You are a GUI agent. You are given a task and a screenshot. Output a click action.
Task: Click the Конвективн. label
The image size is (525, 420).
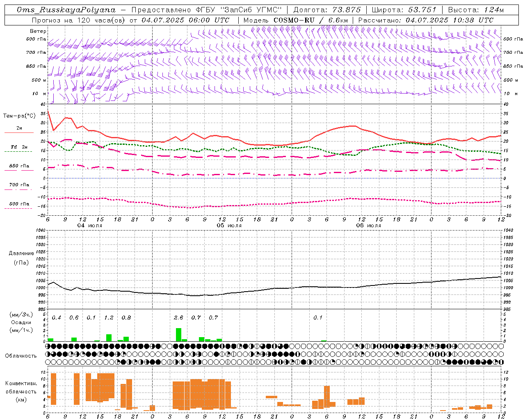[x=21, y=383]
